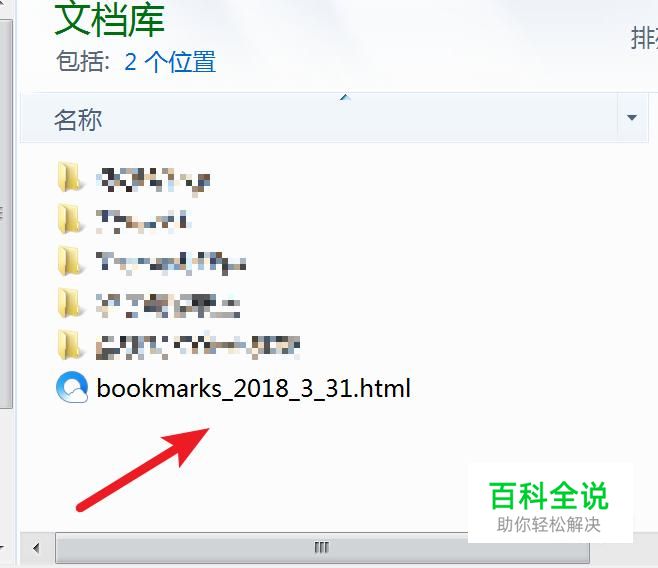658x568 pixels.
Task: Select the second folder icon in the list
Action: [x=70, y=219]
